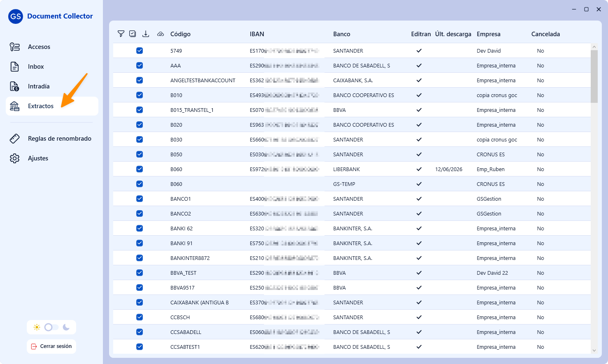Screen dimensions: 608x364
Task: Click the download icon in table header
Action: point(146,34)
